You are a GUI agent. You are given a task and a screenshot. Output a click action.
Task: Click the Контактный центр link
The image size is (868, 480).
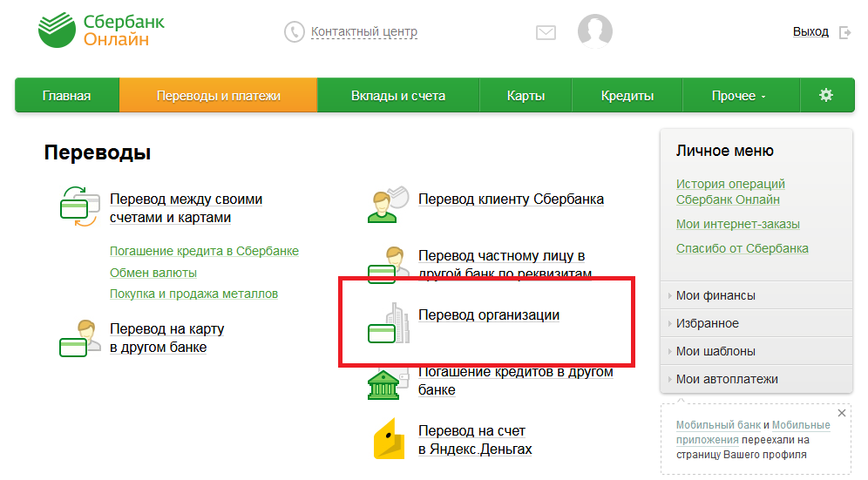tap(363, 32)
